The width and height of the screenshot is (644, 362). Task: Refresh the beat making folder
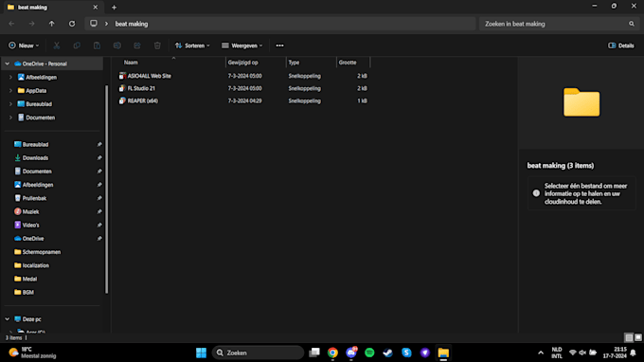click(72, 24)
